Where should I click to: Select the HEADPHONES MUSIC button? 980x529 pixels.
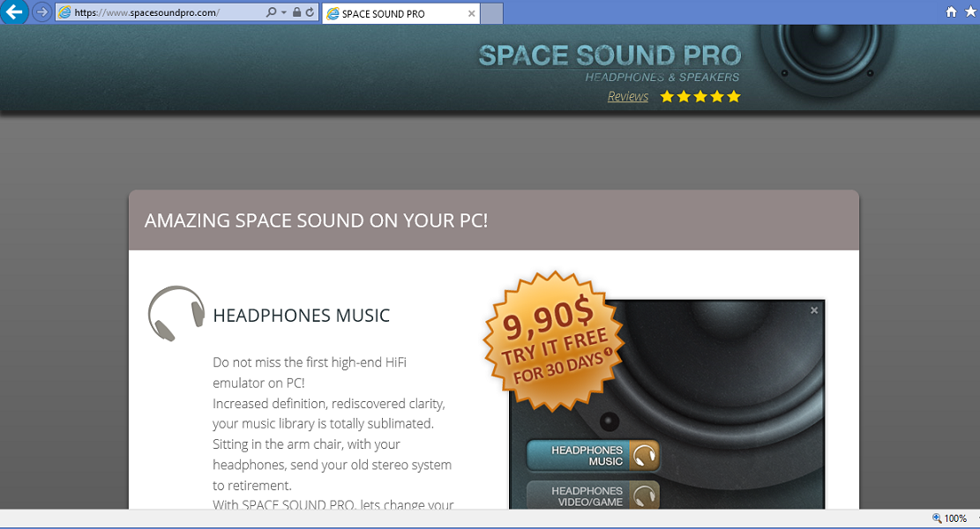tap(593, 455)
